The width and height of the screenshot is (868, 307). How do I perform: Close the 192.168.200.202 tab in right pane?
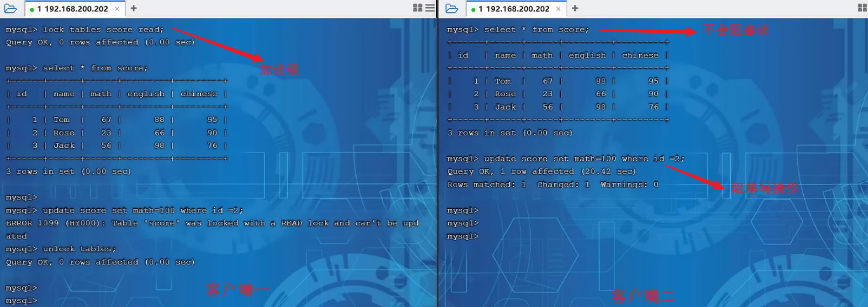coord(559,9)
